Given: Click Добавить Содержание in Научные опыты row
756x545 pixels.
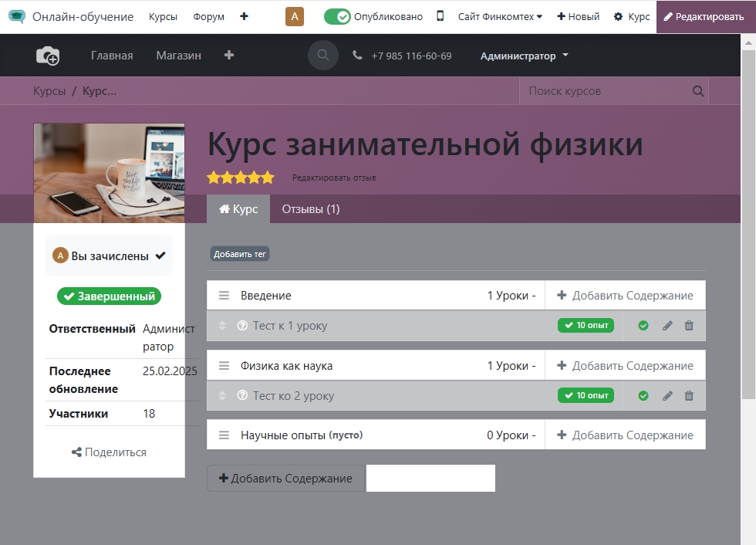Looking at the screenshot, I should coord(625,435).
